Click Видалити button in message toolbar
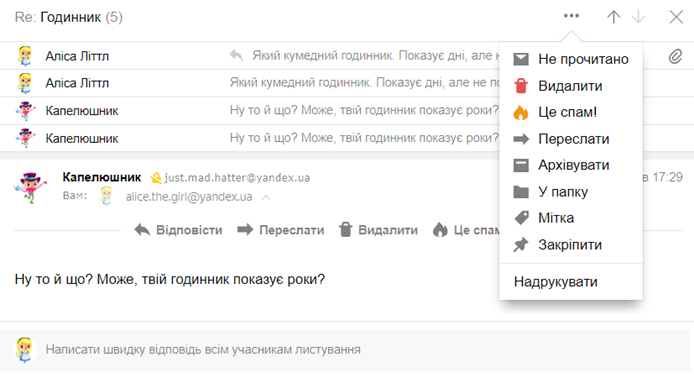The height and width of the screenshot is (378, 694). coord(378,230)
